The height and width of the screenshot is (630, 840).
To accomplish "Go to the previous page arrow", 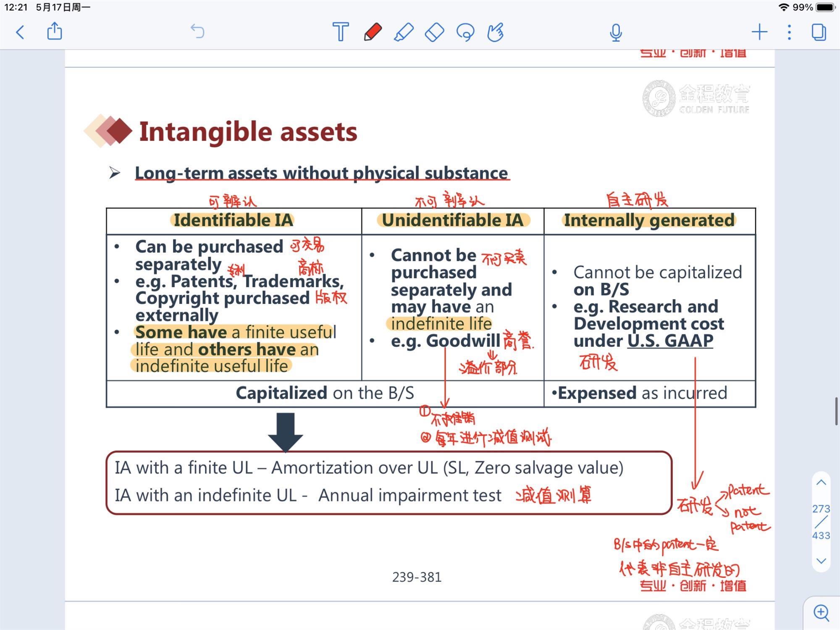I will [x=821, y=483].
